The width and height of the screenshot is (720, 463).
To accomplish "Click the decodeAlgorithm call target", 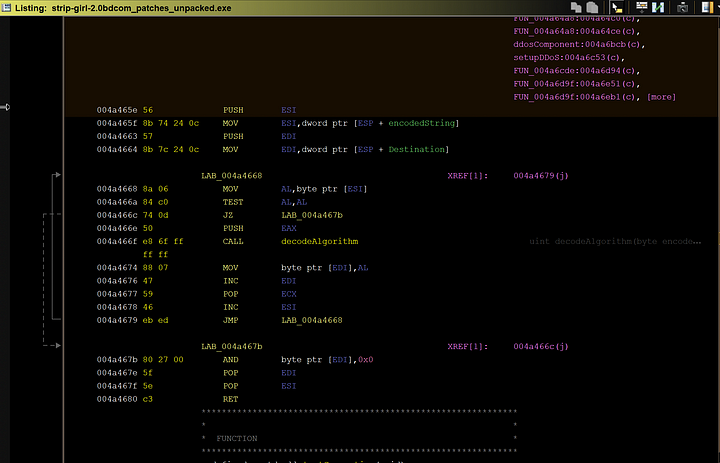I will [320, 242].
